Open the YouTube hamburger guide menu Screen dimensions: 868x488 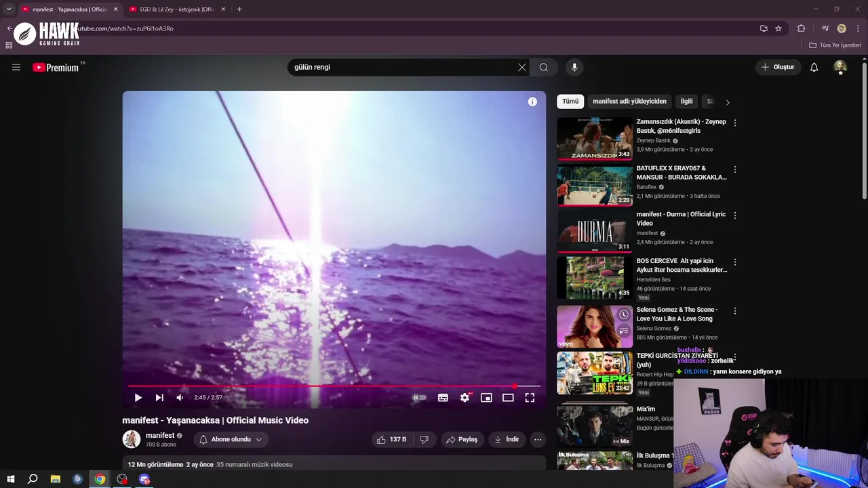(16, 67)
